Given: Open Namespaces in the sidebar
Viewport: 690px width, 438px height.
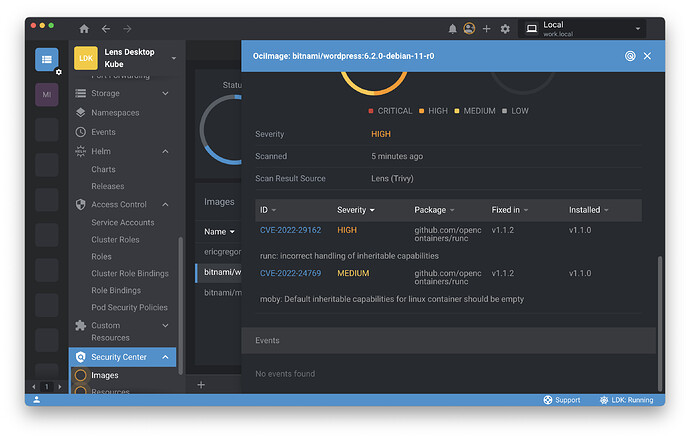Looking at the screenshot, I should pos(115,113).
